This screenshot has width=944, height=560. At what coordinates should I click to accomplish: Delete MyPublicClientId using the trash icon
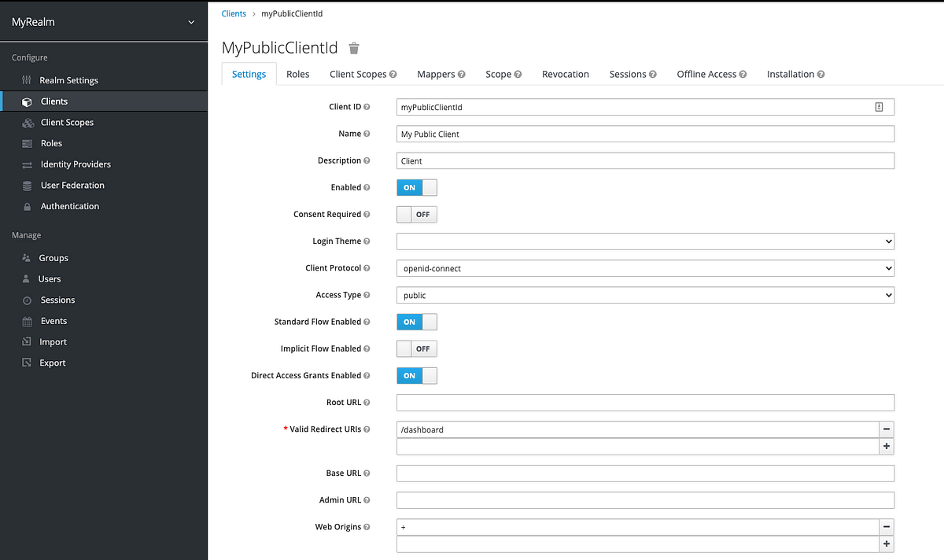tap(353, 47)
